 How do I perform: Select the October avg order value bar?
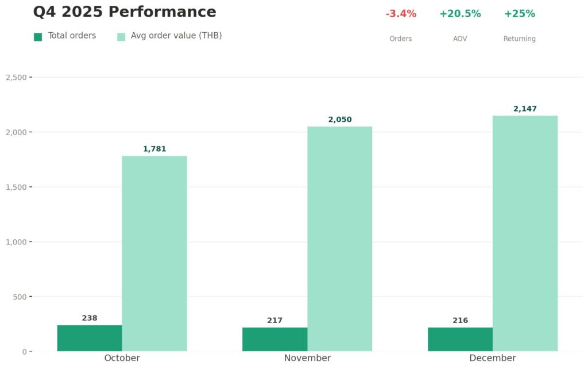pos(154,254)
